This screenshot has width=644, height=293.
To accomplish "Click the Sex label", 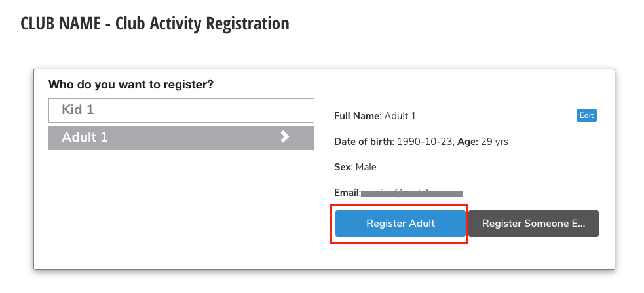I will [x=343, y=167].
